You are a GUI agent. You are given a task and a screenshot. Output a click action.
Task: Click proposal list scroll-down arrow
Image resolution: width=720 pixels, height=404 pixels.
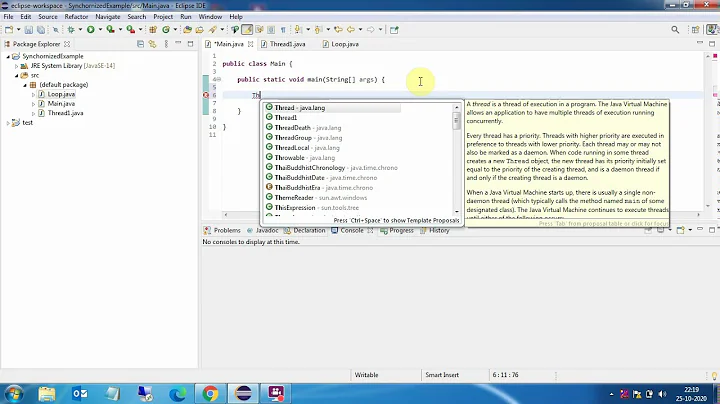456,212
